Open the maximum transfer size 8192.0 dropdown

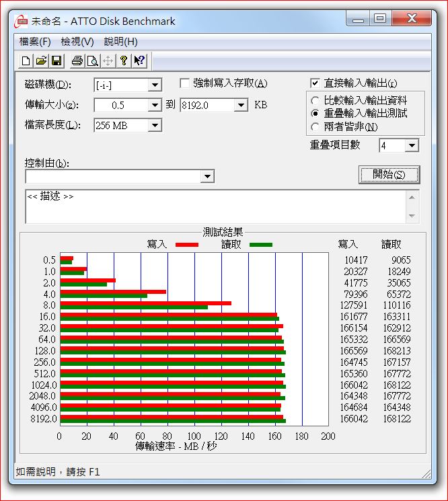(241, 105)
